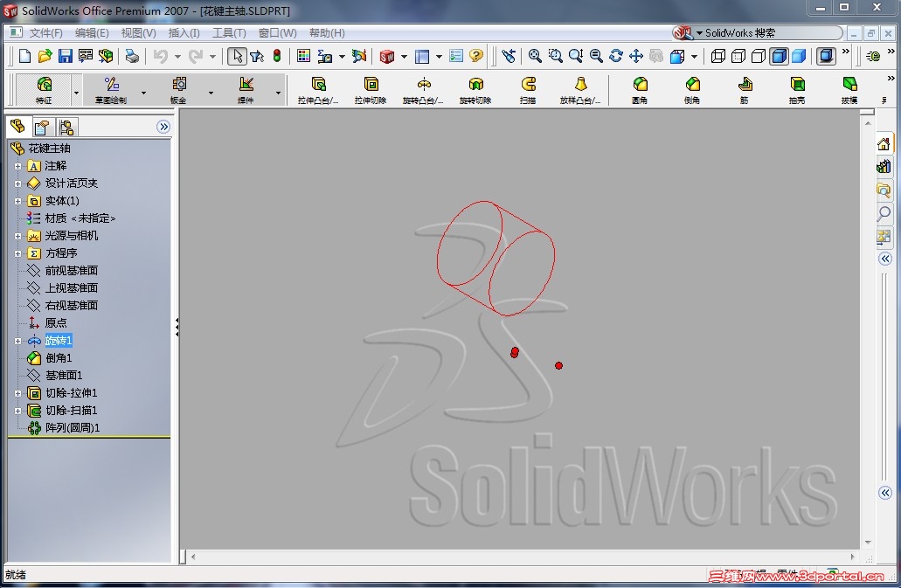The image size is (901, 588).
Task: Click the 拔模 draft tool
Action: (849, 90)
